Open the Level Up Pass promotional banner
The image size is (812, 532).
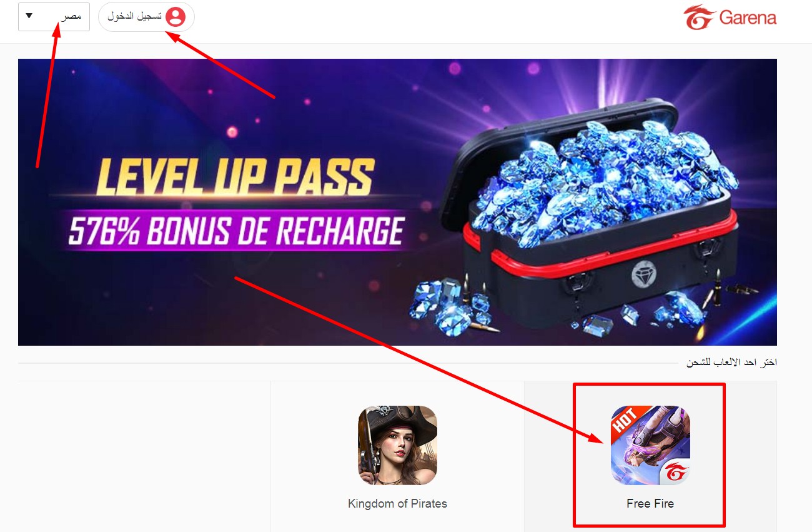pyautogui.click(x=397, y=202)
